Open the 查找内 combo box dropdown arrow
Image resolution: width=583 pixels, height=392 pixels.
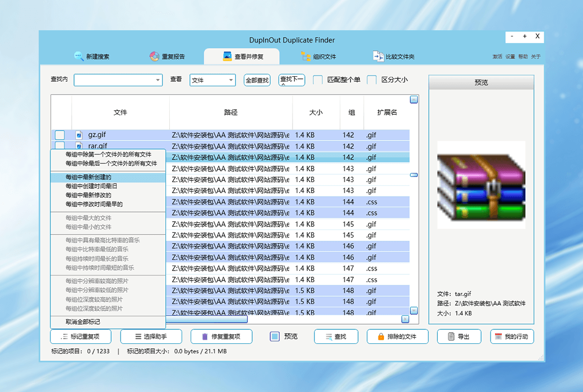tap(158, 80)
